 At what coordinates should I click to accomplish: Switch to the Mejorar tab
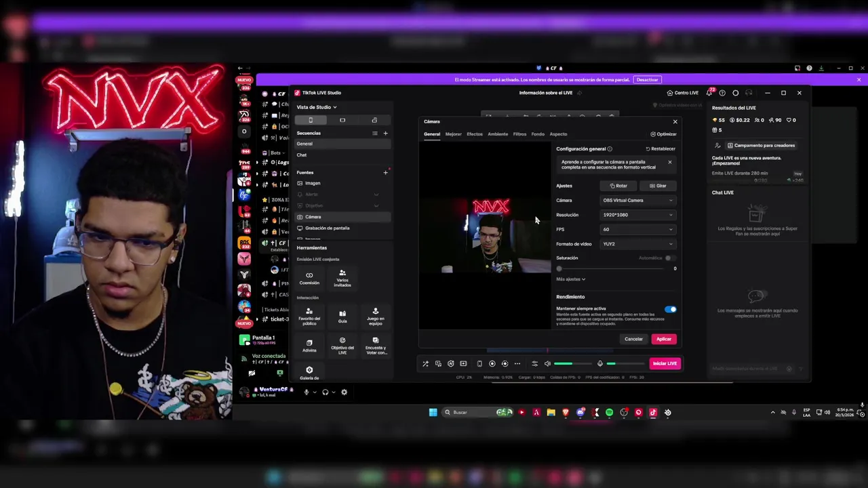[453, 134]
